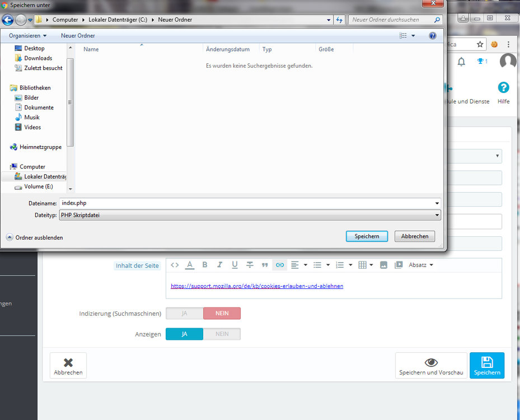Screen dimensions: 520x420
Task: Select Heimnetzgruppe in navigation pane
Action: 40,147
